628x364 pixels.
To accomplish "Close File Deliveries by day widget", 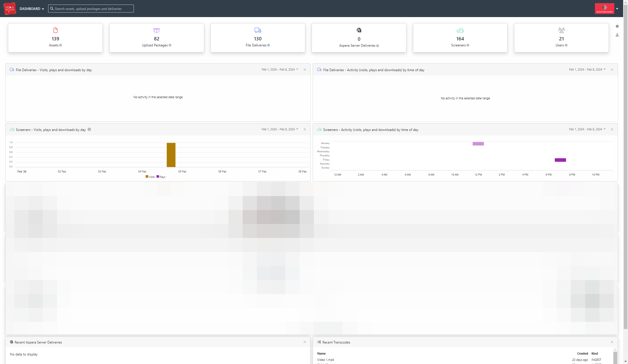I will click(305, 70).
